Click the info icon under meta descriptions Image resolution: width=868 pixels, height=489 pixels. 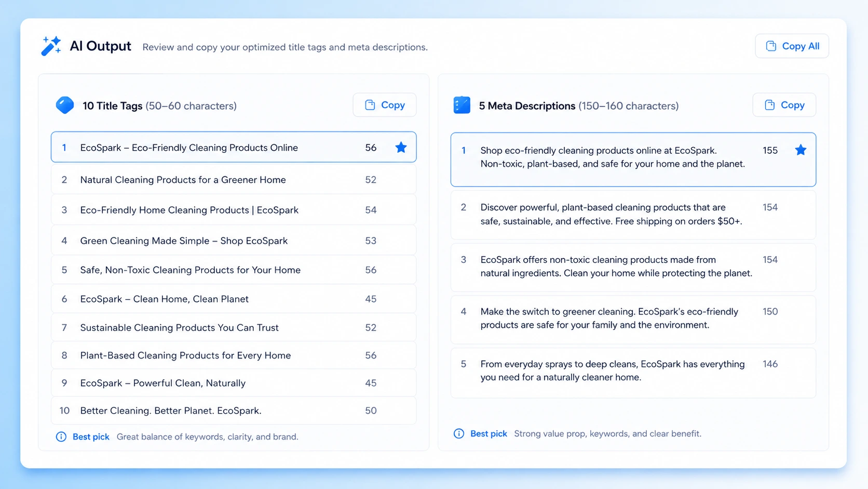[459, 433]
